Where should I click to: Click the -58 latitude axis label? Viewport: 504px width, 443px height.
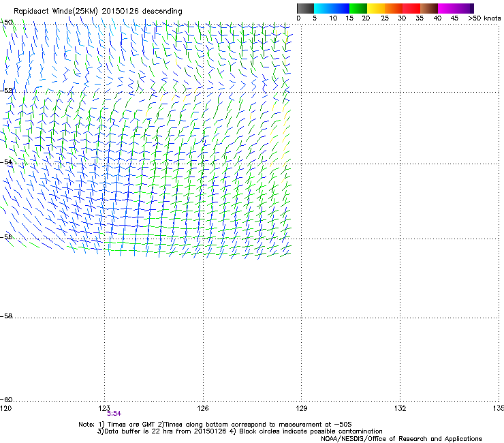pyautogui.click(x=6, y=316)
